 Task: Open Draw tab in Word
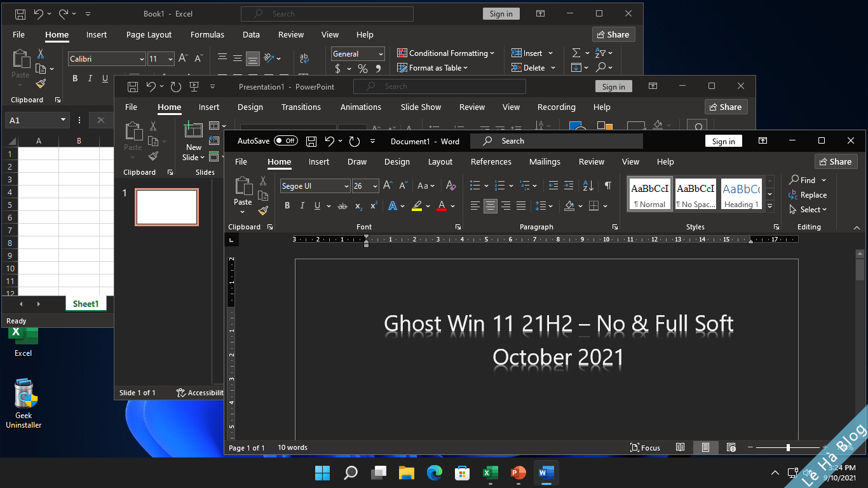click(357, 162)
